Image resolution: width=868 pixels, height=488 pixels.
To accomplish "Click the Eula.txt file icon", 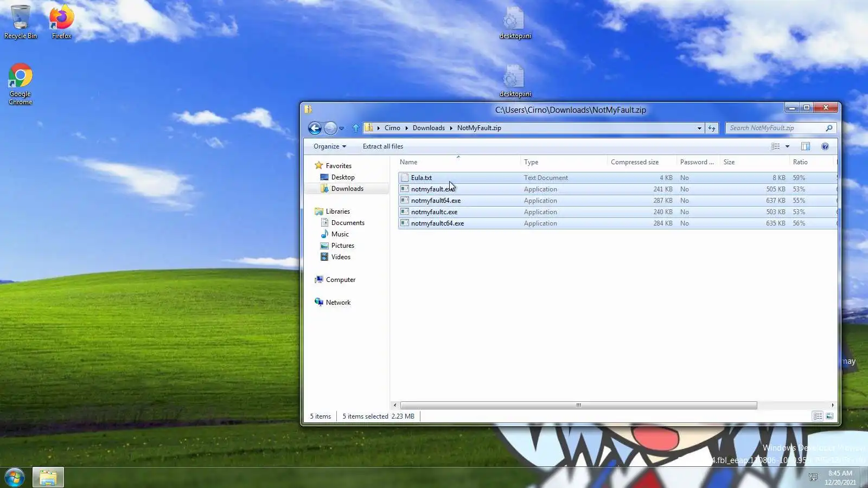I will tap(405, 178).
